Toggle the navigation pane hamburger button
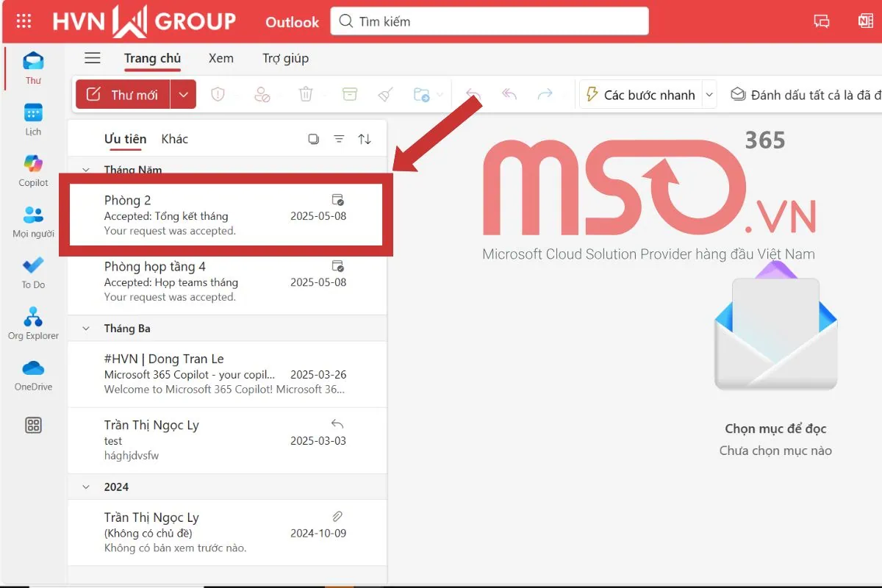882x588 pixels. pos(92,58)
